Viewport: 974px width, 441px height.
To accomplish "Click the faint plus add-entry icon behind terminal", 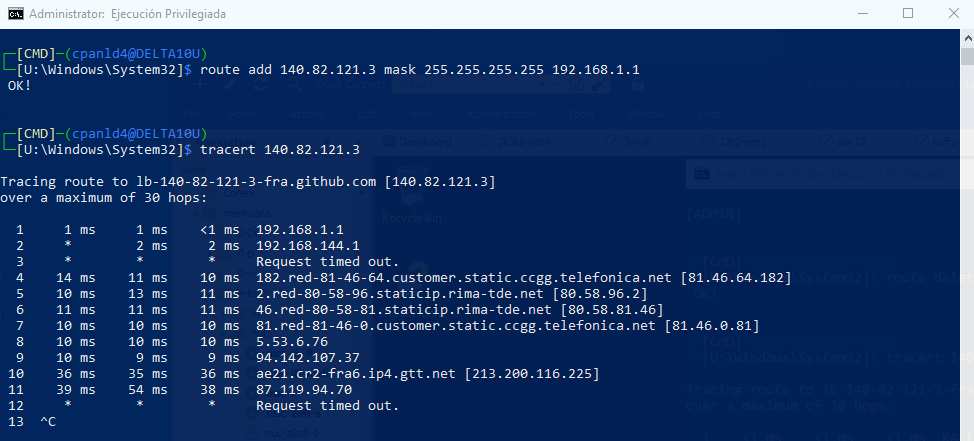I will pyautogui.click(x=200, y=84).
